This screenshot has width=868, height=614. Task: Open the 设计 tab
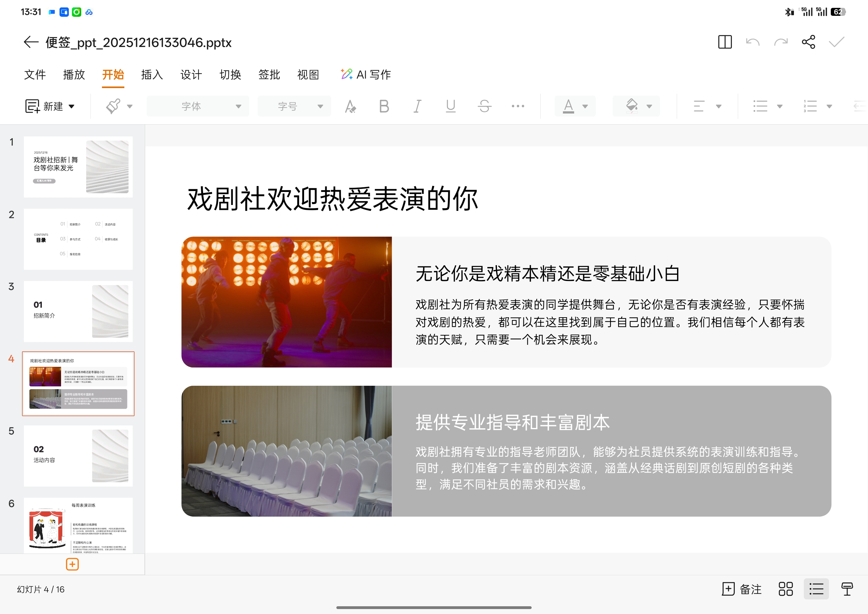(191, 74)
